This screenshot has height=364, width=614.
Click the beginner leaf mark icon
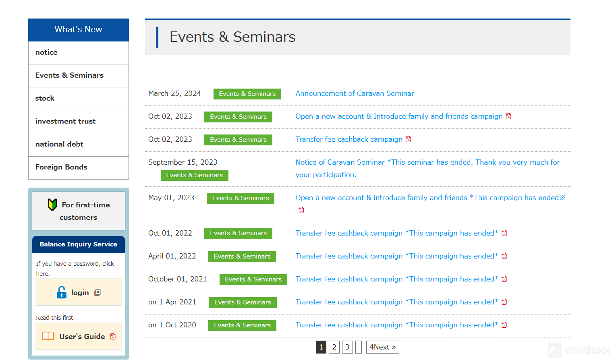tap(52, 205)
